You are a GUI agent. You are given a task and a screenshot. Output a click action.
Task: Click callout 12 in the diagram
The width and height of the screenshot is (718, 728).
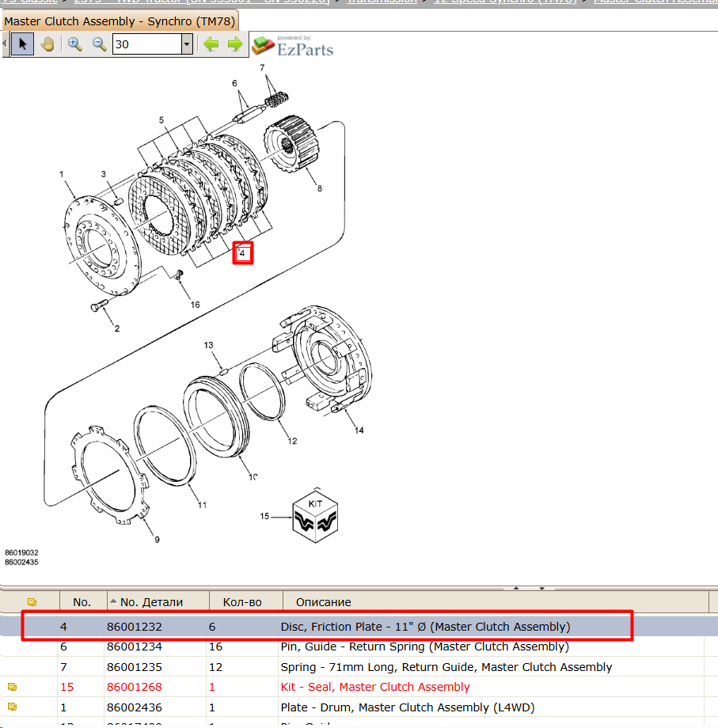[292, 441]
